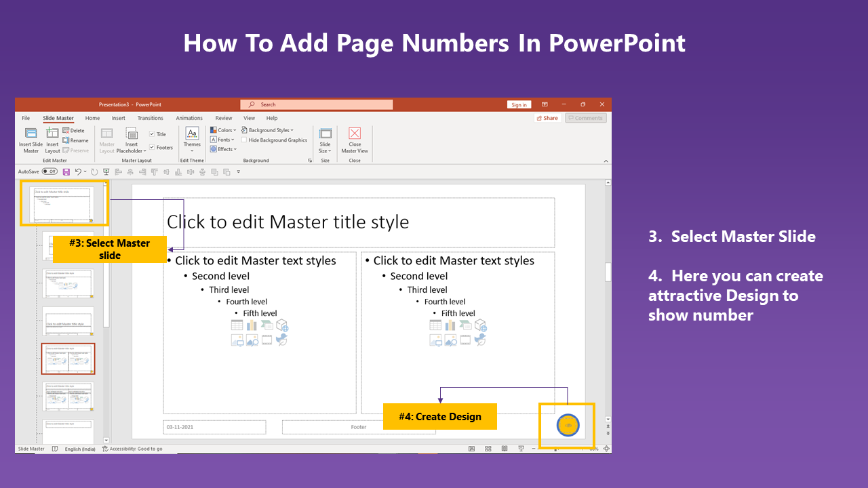This screenshot has height=488, width=868.
Task: Switch to the Review tab
Action: pyautogui.click(x=224, y=118)
